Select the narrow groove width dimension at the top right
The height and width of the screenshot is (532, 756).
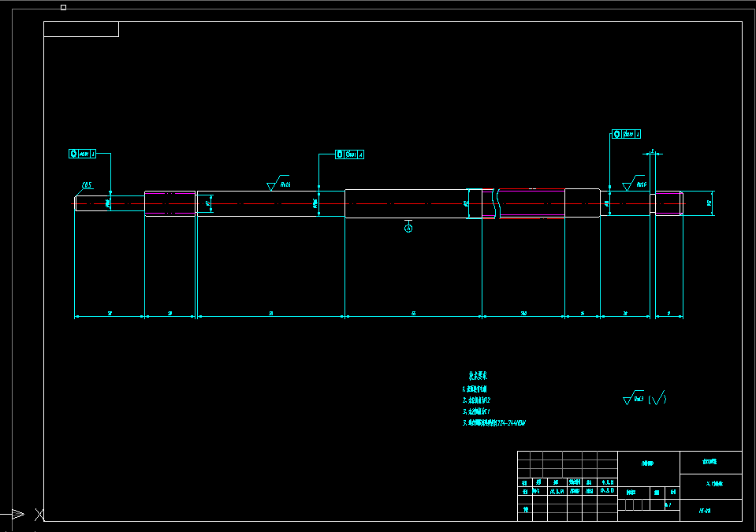(653, 153)
